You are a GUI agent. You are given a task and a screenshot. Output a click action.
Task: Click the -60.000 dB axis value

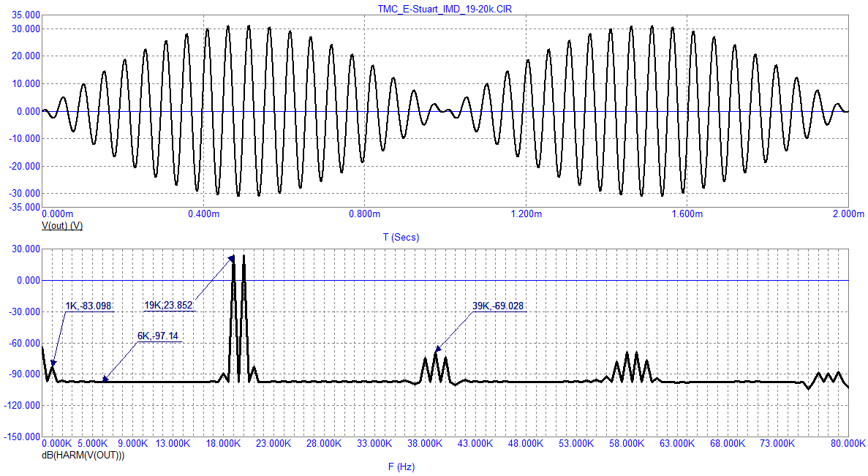(24, 343)
